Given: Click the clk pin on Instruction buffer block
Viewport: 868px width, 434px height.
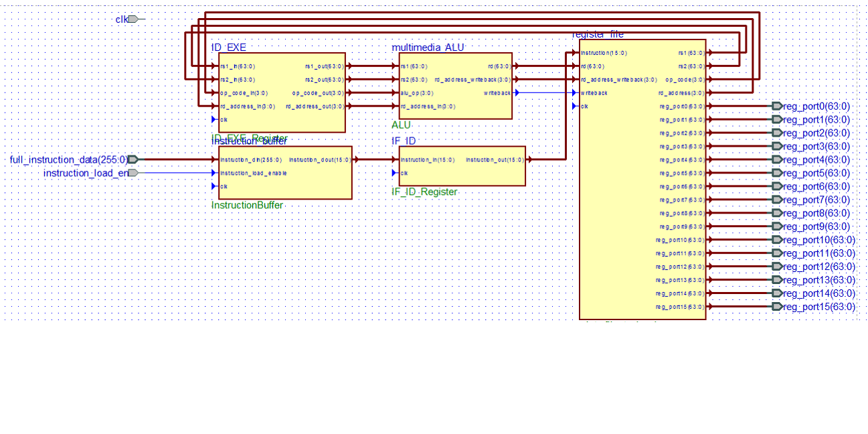Looking at the screenshot, I should click(x=224, y=187).
